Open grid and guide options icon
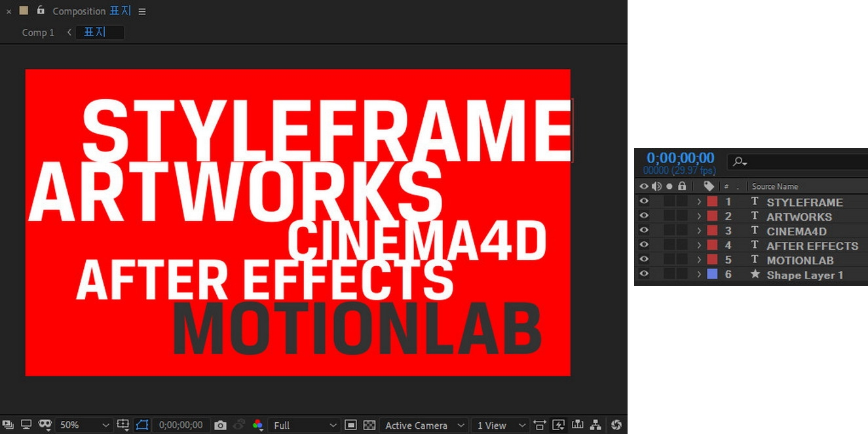868x434 pixels. pyautogui.click(x=123, y=425)
